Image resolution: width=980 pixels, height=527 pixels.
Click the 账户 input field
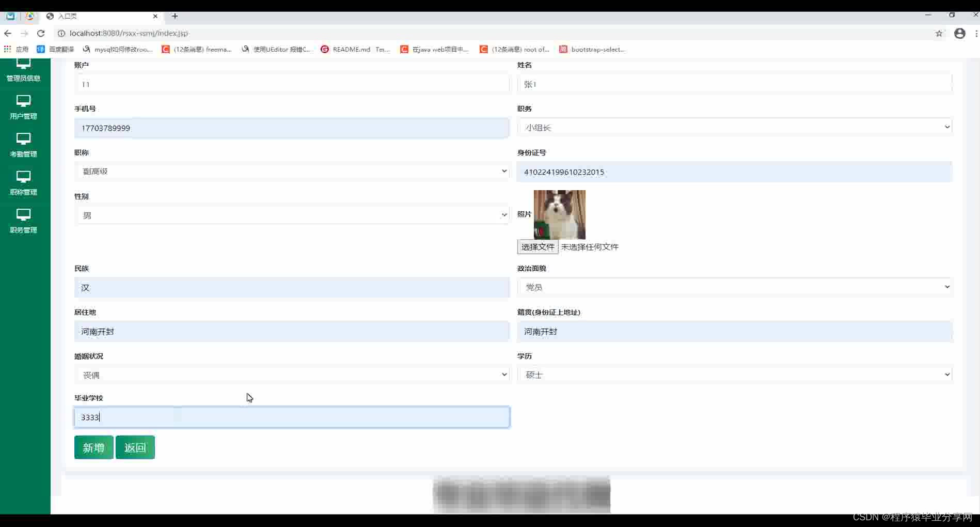[292, 84]
